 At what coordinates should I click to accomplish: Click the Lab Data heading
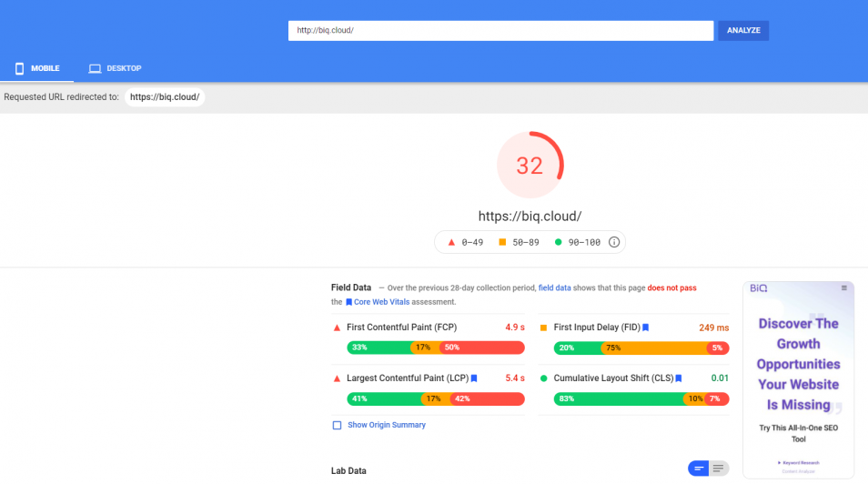tap(348, 470)
